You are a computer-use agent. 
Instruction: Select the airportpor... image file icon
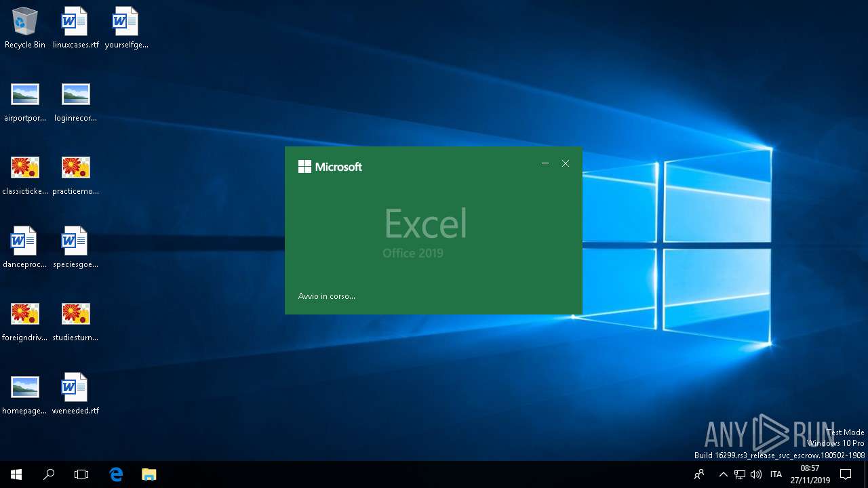point(25,101)
